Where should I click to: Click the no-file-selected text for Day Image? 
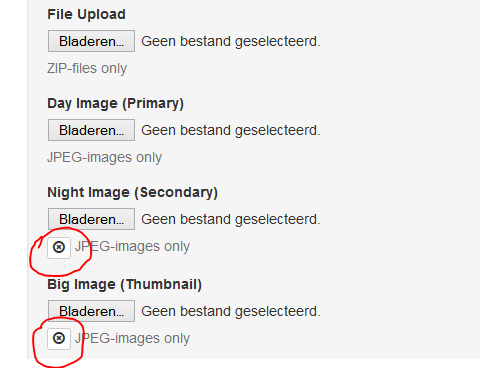click(231, 131)
